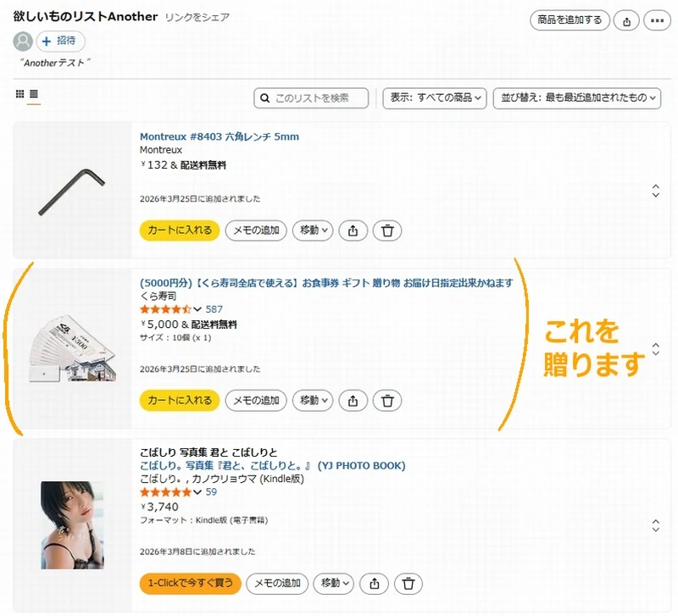Viewport: 678px width, 616px height.
Task: Click the trash icon for こばしり photo book
Action: 408,584
